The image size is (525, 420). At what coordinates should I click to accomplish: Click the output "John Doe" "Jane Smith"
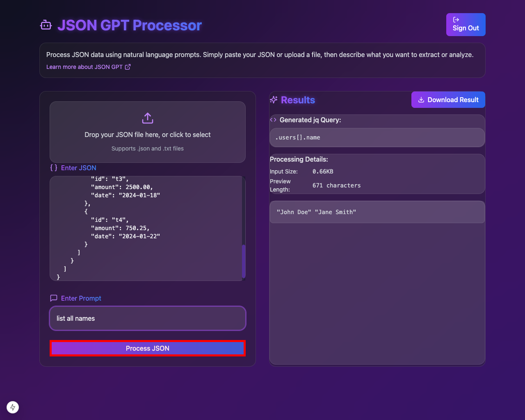pyautogui.click(x=316, y=212)
